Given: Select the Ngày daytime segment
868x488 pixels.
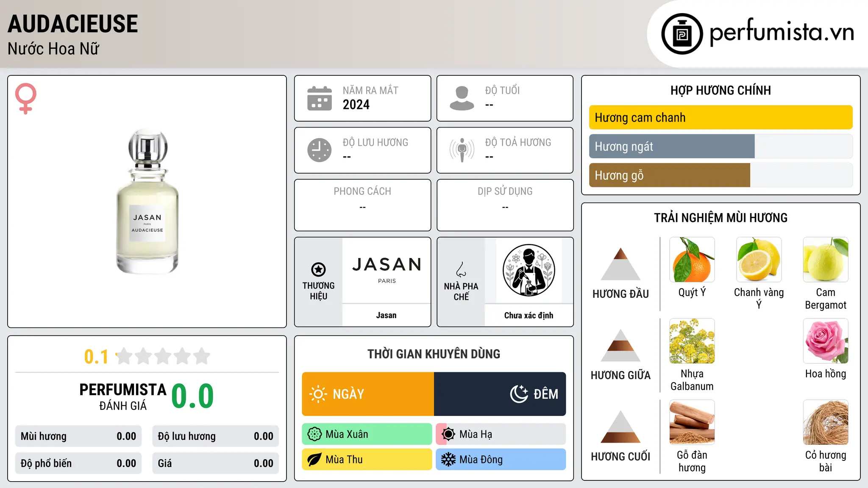Looking at the screenshot, I should pos(368,394).
